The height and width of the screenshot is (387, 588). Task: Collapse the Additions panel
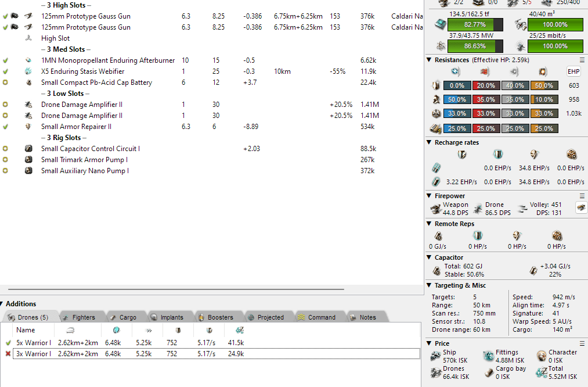coord(2,304)
